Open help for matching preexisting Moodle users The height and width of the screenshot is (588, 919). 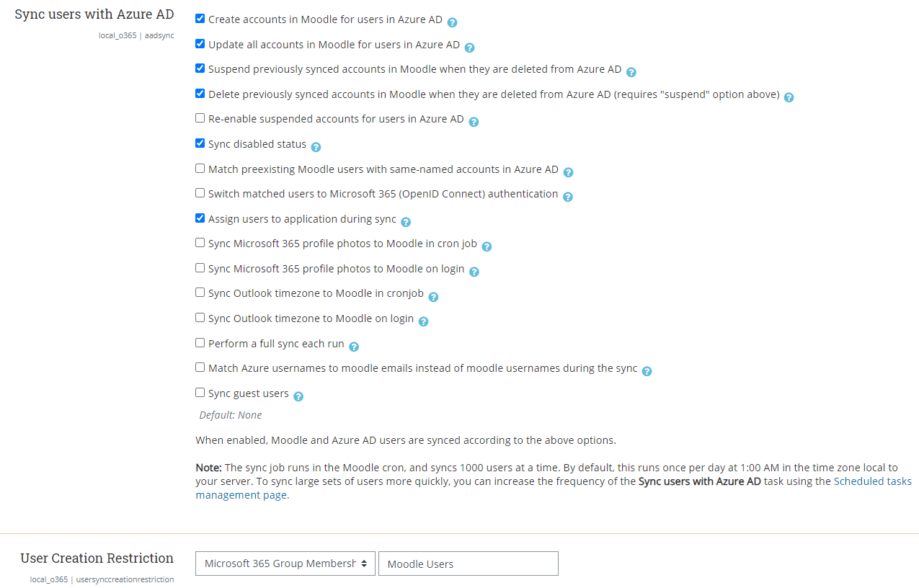pos(569,172)
